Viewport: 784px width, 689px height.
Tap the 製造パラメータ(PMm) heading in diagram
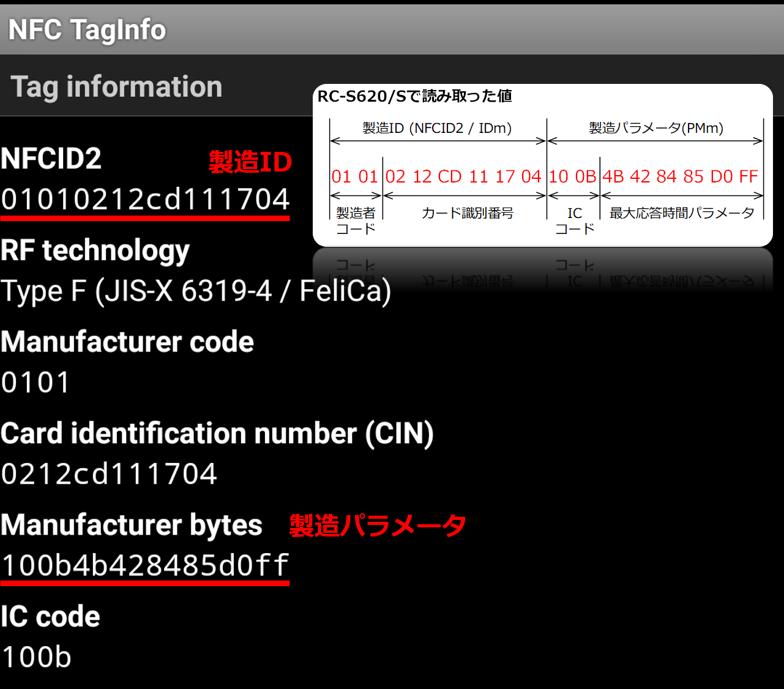point(655,128)
